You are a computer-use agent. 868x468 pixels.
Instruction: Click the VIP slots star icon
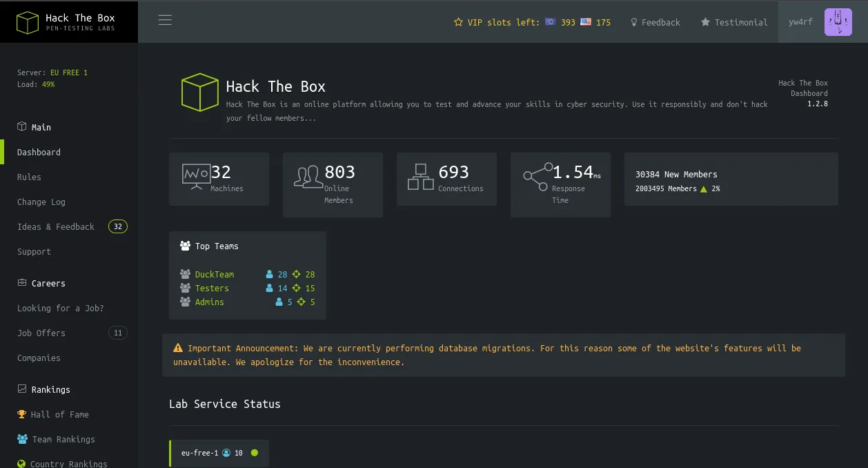point(458,22)
